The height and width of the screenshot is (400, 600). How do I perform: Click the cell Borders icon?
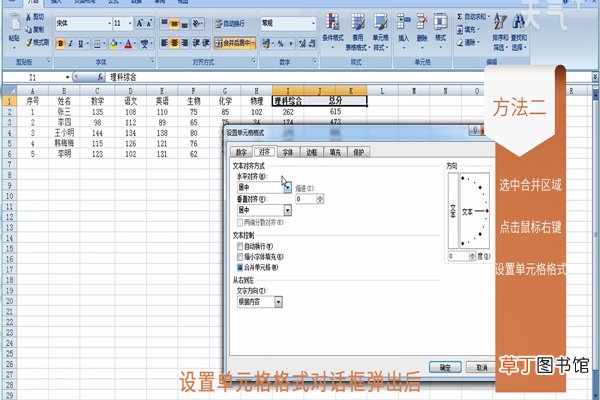[97, 44]
